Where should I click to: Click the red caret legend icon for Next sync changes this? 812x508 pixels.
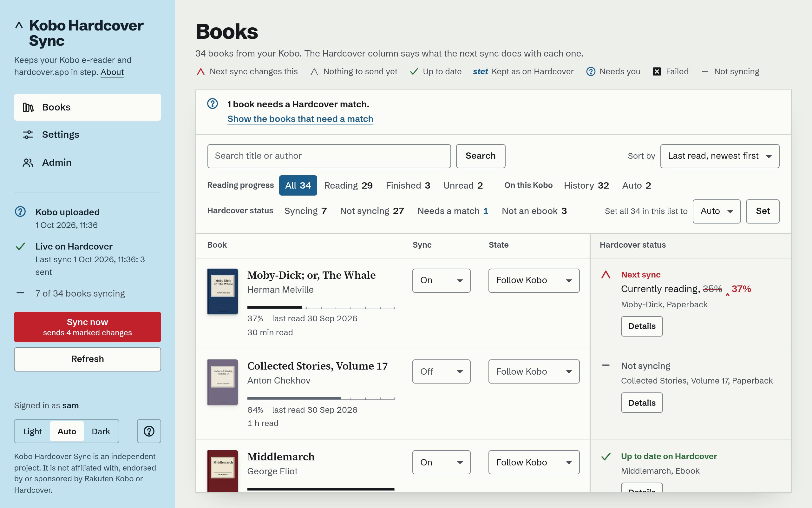pos(201,71)
